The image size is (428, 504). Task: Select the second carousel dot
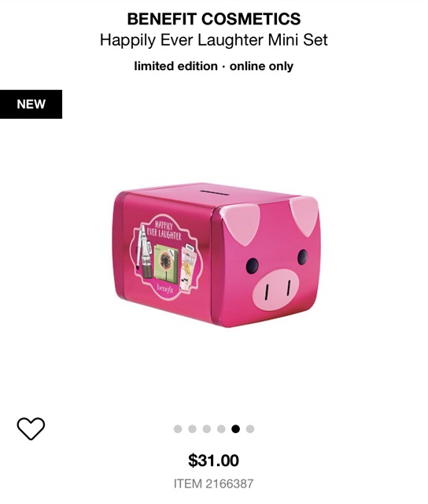pos(192,428)
